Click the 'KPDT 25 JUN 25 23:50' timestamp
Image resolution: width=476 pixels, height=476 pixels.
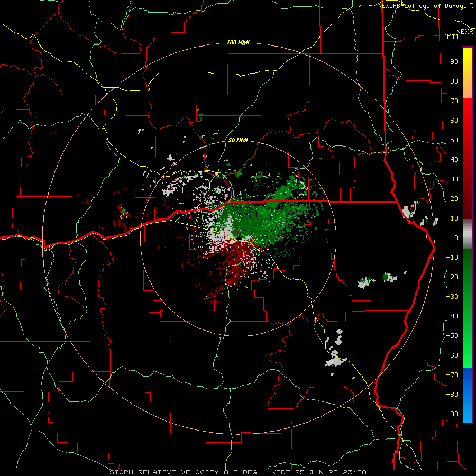[x=318, y=472]
